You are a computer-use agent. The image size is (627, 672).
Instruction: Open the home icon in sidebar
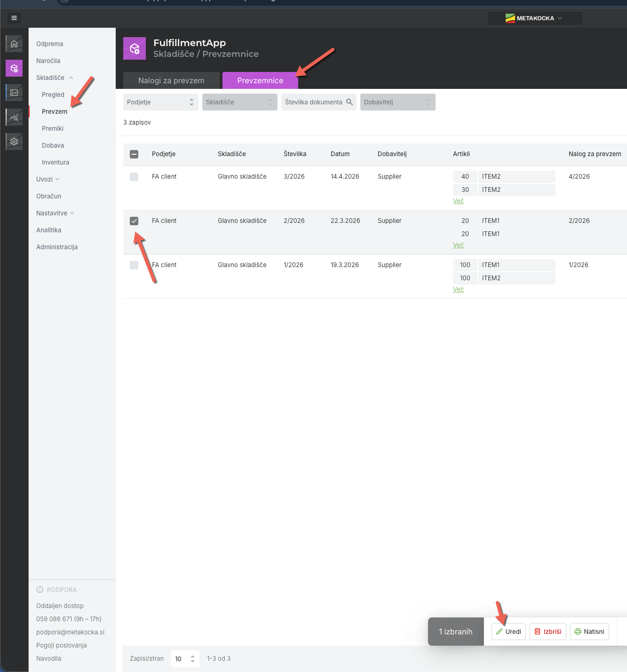pos(14,44)
